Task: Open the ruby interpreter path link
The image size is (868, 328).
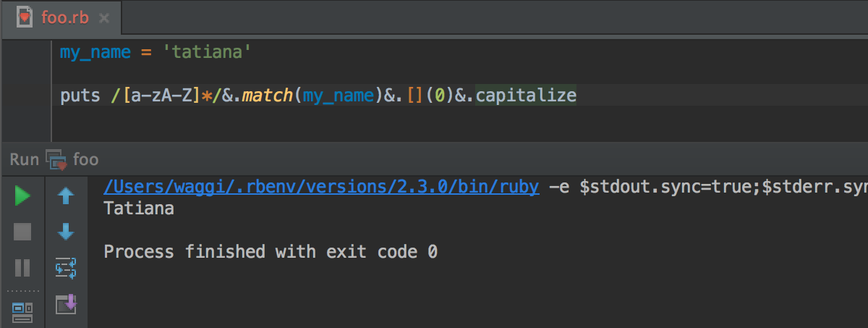Action: pos(321,188)
